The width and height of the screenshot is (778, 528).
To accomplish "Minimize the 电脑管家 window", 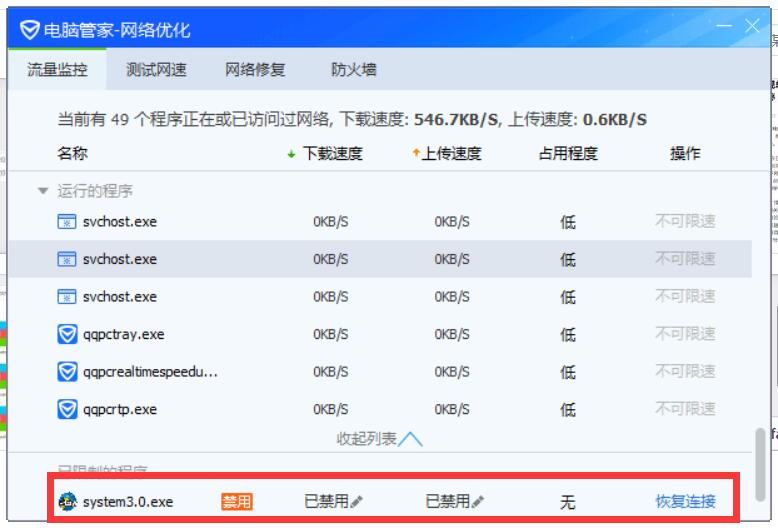I will tap(724, 25).
